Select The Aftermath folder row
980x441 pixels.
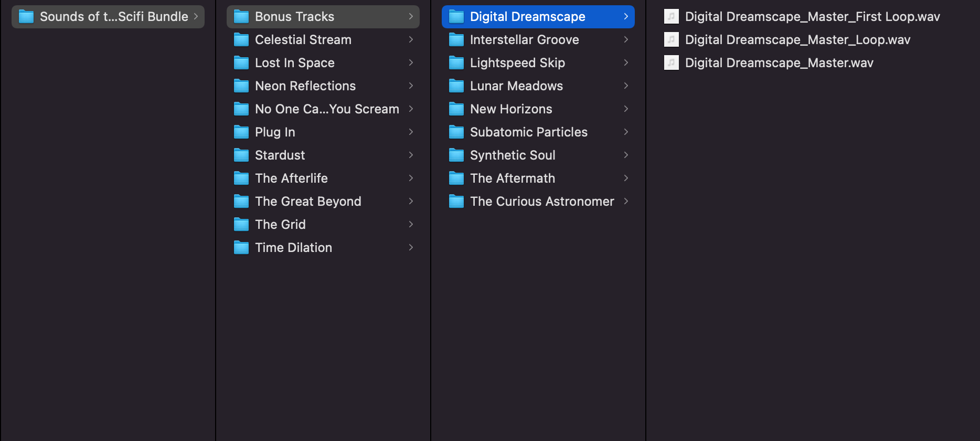point(513,178)
